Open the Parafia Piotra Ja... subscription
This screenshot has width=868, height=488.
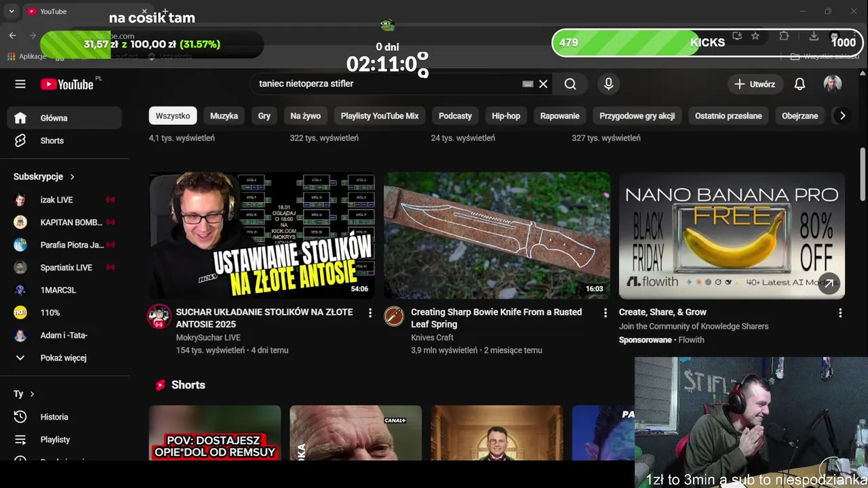[x=65, y=245]
